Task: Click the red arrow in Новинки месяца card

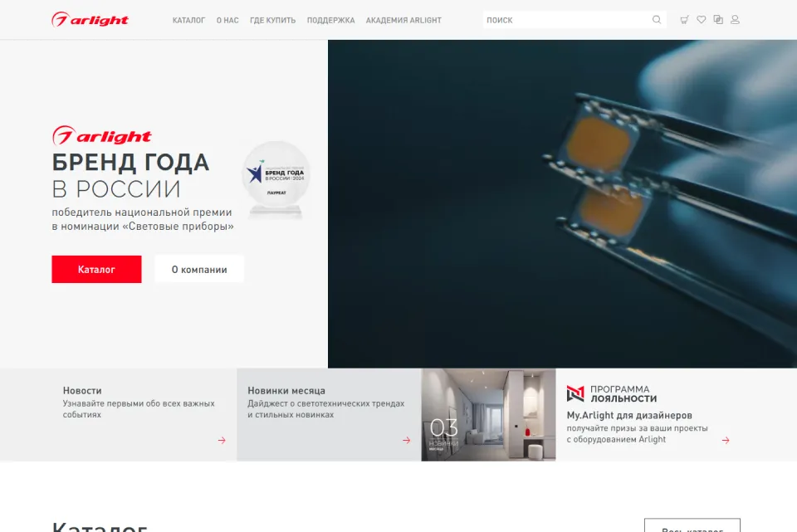Action: point(406,440)
